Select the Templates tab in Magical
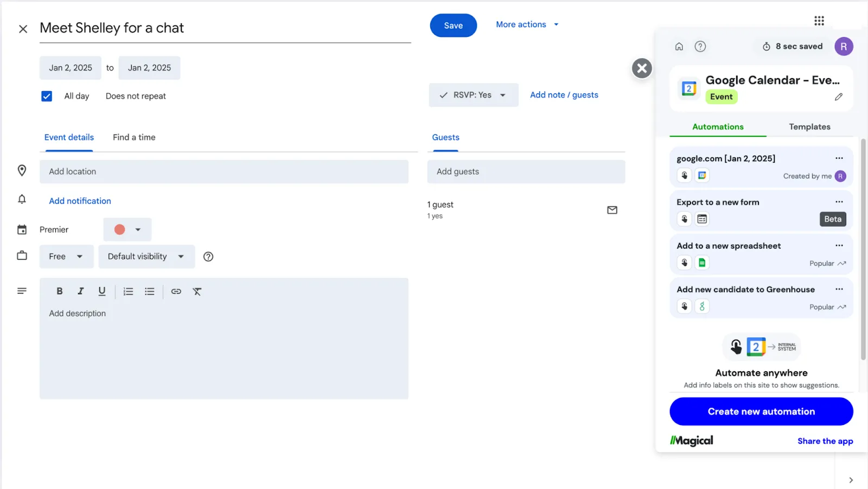The height and width of the screenshot is (489, 868). click(x=809, y=126)
